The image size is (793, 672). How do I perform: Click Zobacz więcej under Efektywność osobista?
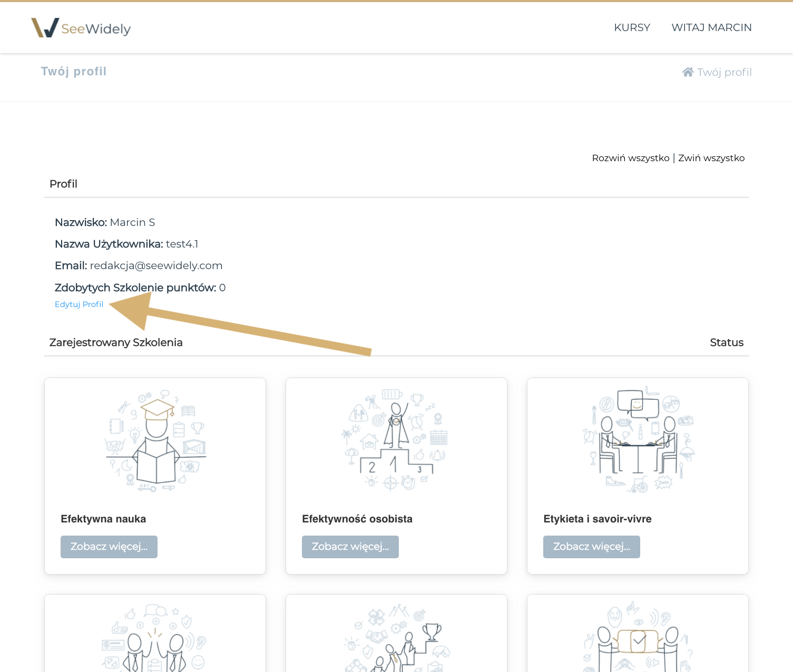350,547
